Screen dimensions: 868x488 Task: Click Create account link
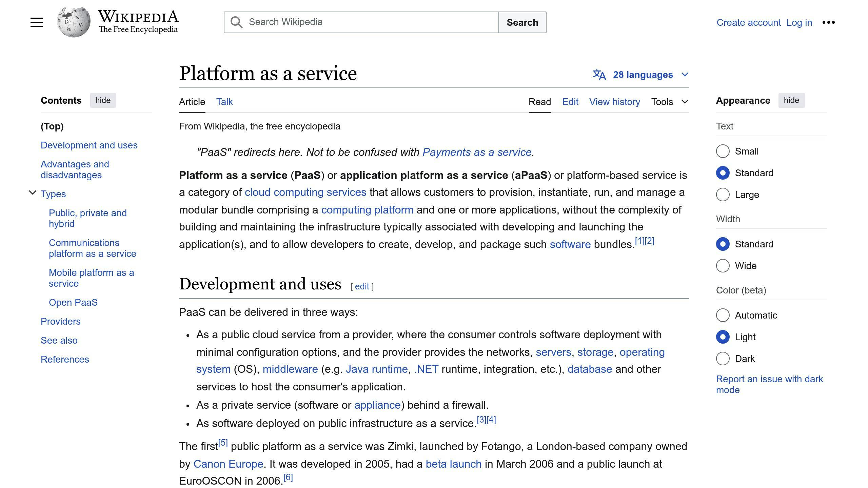pos(749,22)
